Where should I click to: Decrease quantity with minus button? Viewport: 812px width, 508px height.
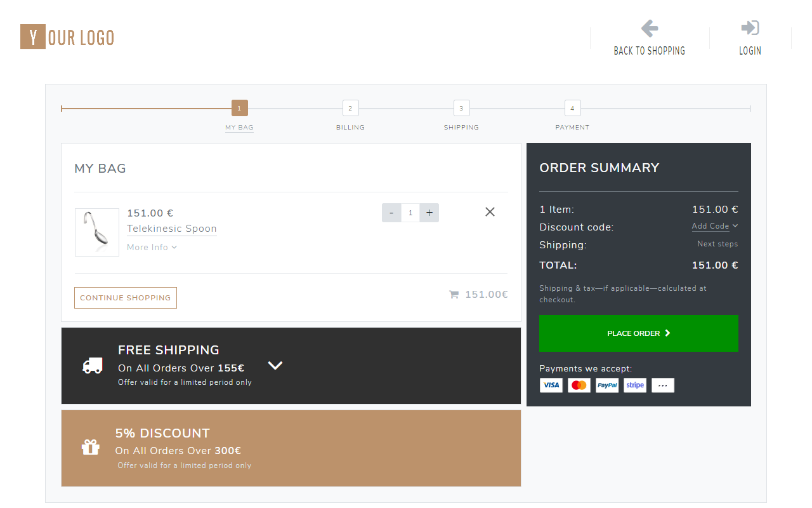[391, 213]
